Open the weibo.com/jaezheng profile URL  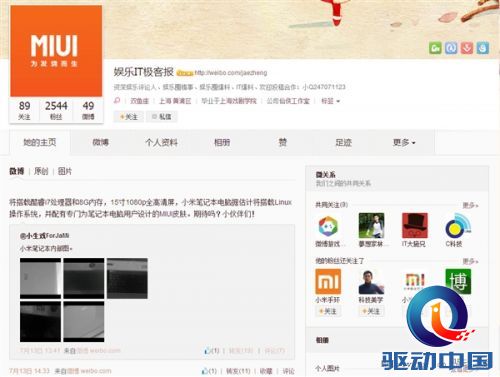coord(231,73)
